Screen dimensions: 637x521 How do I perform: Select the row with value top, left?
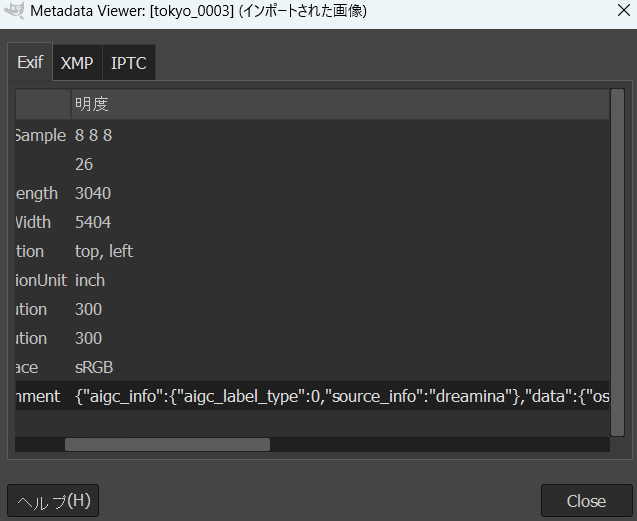(x=312, y=251)
